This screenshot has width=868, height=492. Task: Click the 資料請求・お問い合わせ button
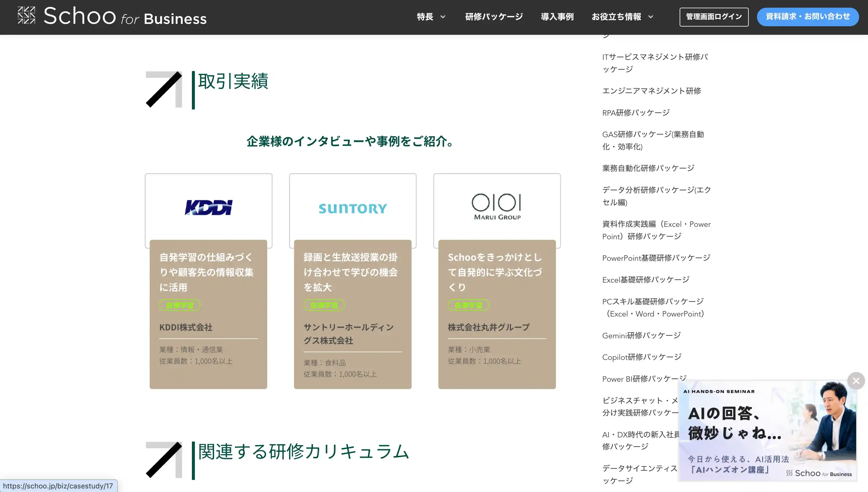[x=808, y=17]
